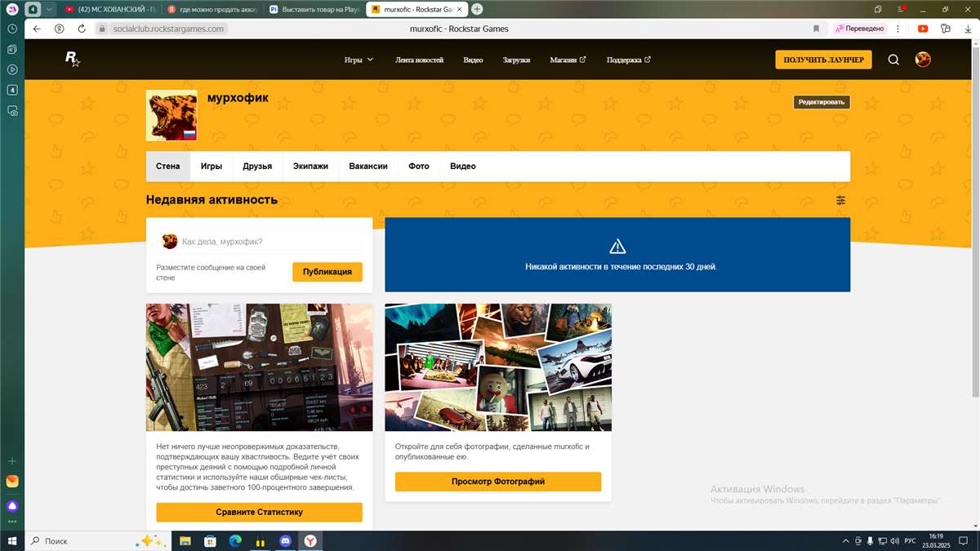
Task: Close the murxofic Rockstar Games tab
Action: point(461,9)
